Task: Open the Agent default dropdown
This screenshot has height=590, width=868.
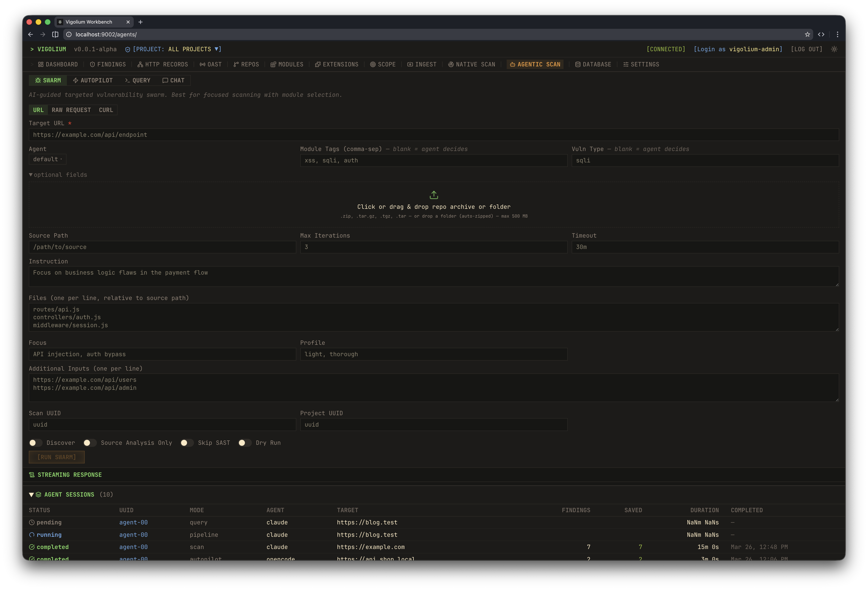Action: point(47,159)
